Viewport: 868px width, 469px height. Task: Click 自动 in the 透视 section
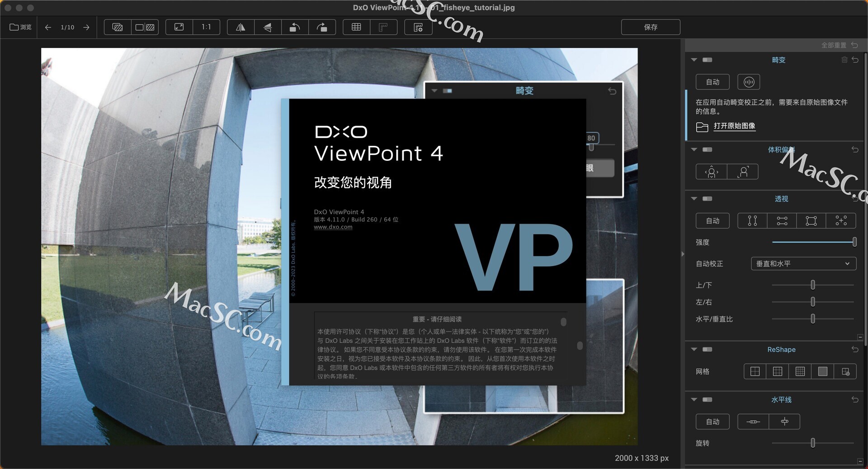click(712, 220)
